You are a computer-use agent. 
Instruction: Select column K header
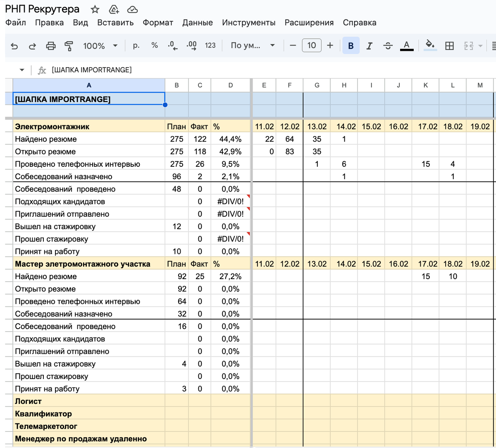(x=426, y=85)
